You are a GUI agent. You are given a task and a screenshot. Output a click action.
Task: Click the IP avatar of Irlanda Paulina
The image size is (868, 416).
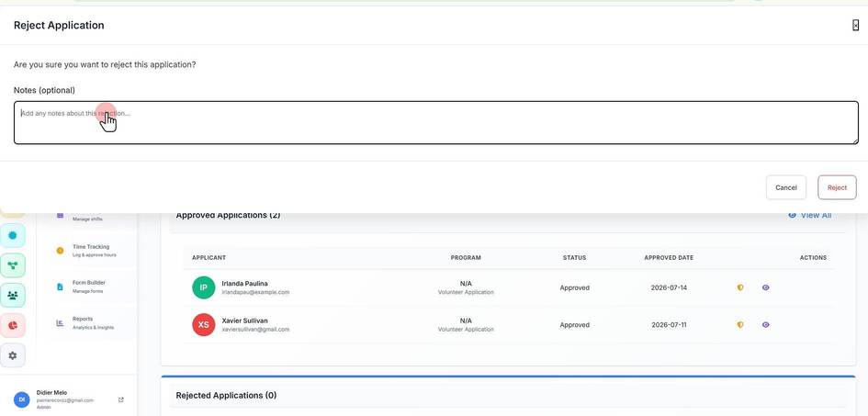coord(203,287)
